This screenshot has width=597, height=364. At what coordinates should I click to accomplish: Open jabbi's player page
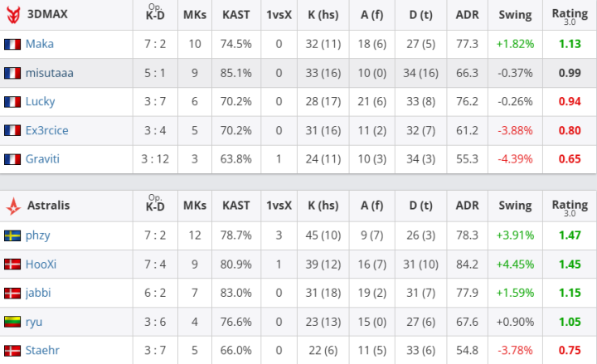(x=38, y=293)
